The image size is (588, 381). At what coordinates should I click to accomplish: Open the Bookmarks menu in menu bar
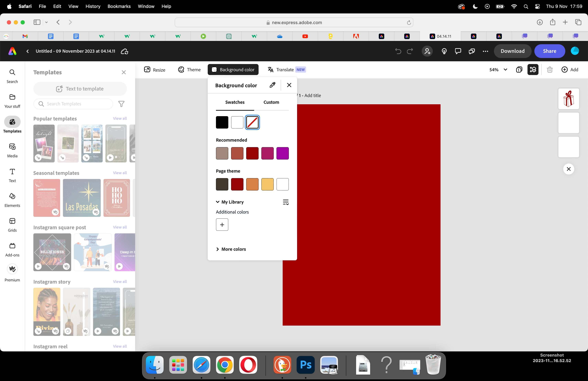(119, 6)
